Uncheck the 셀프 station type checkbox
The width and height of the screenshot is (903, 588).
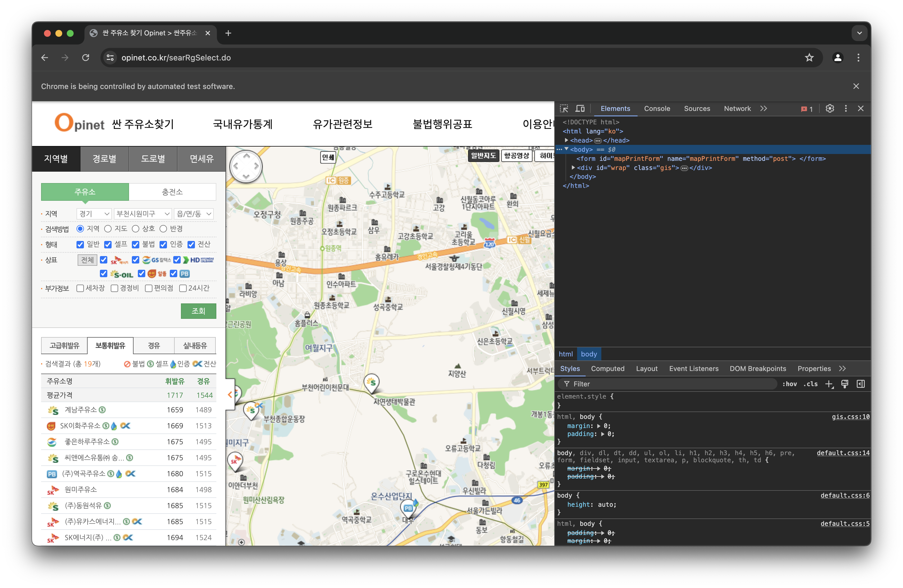(x=108, y=245)
